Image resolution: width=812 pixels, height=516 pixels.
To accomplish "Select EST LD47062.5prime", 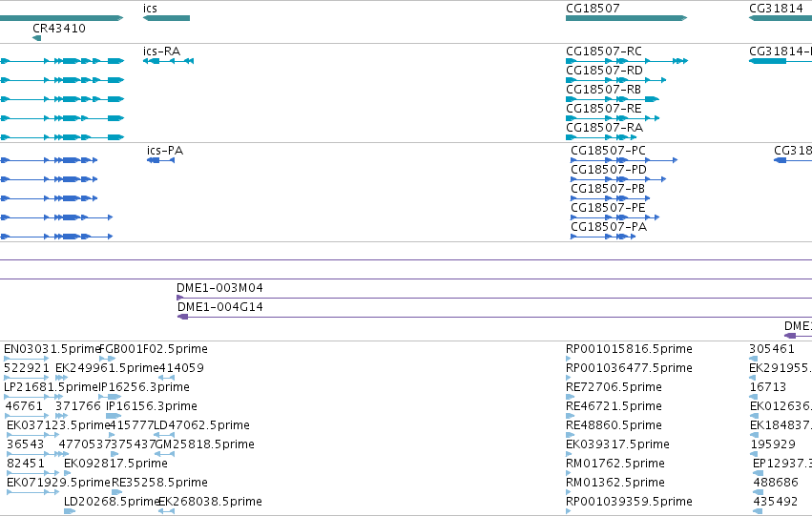I will point(202,425).
